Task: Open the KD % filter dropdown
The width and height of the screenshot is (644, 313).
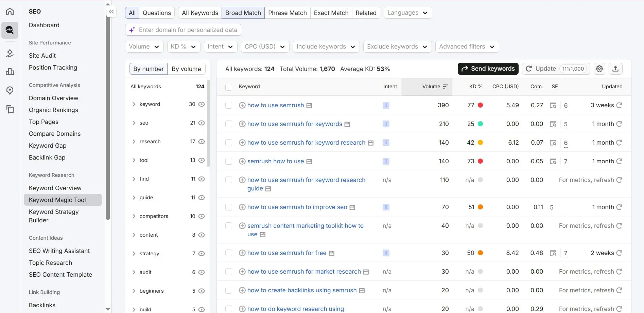Action: pyautogui.click(x=184, y=47)
